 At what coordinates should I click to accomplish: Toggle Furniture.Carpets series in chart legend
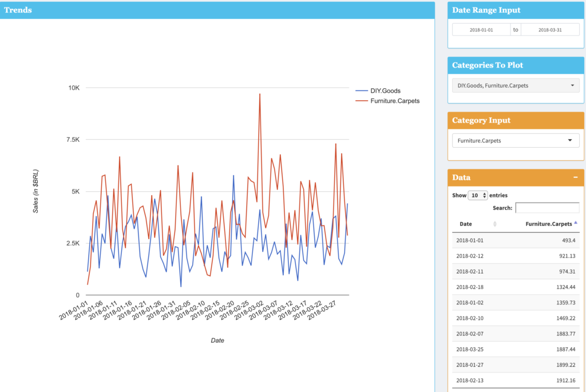tap(395, 101)
